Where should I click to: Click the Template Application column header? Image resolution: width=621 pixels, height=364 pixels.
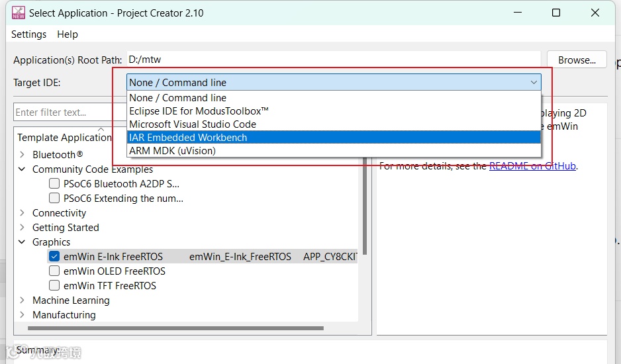point(65,138)
